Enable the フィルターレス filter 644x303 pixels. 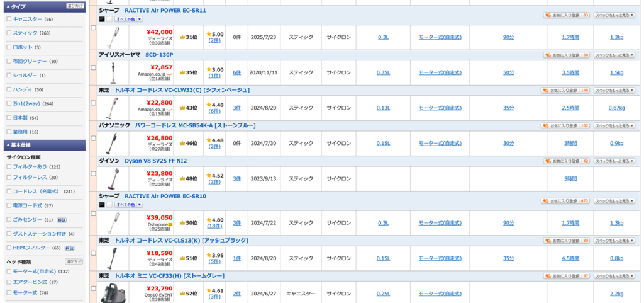[9, 178]
